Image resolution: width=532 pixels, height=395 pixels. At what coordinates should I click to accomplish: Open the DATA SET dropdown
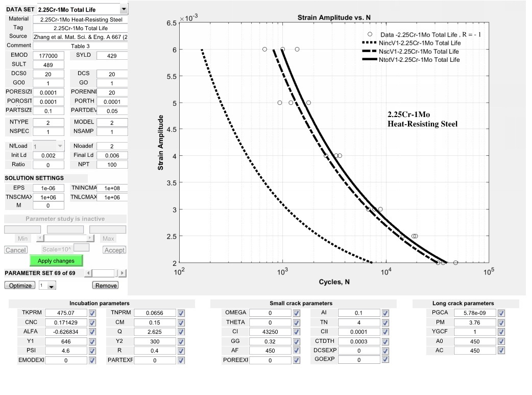124,9
